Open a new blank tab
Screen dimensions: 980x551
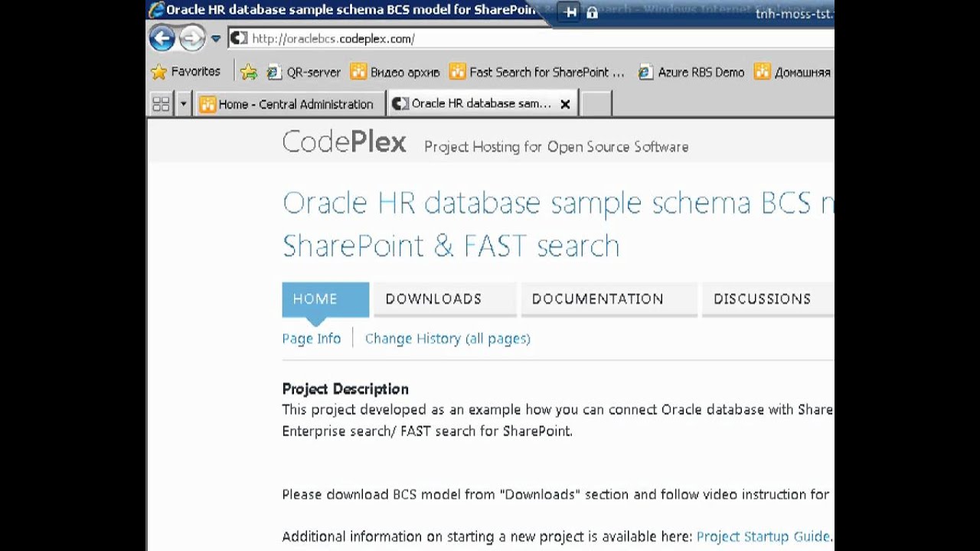coord(596,104)
